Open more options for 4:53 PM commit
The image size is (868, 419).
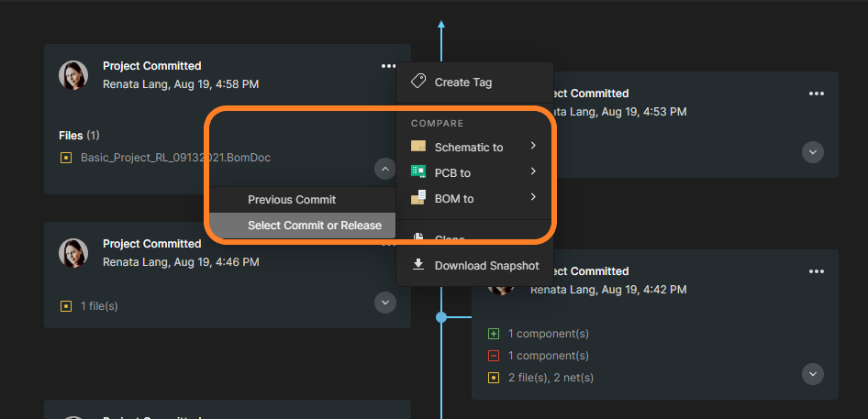point(817,94)
